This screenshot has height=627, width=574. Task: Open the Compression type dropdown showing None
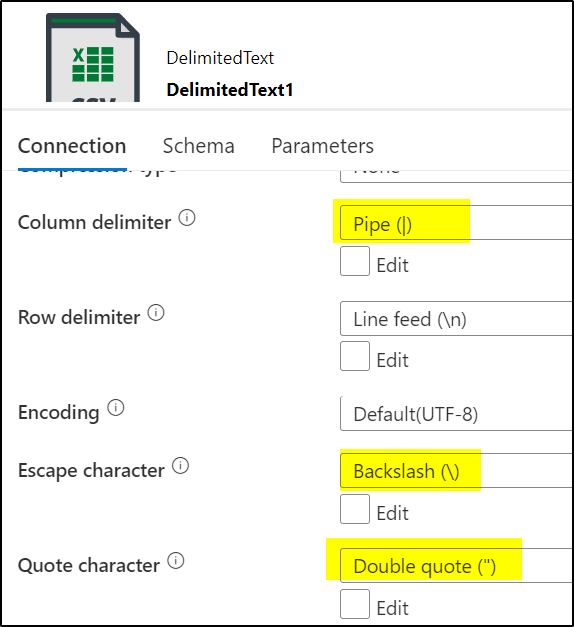point(457,176)
